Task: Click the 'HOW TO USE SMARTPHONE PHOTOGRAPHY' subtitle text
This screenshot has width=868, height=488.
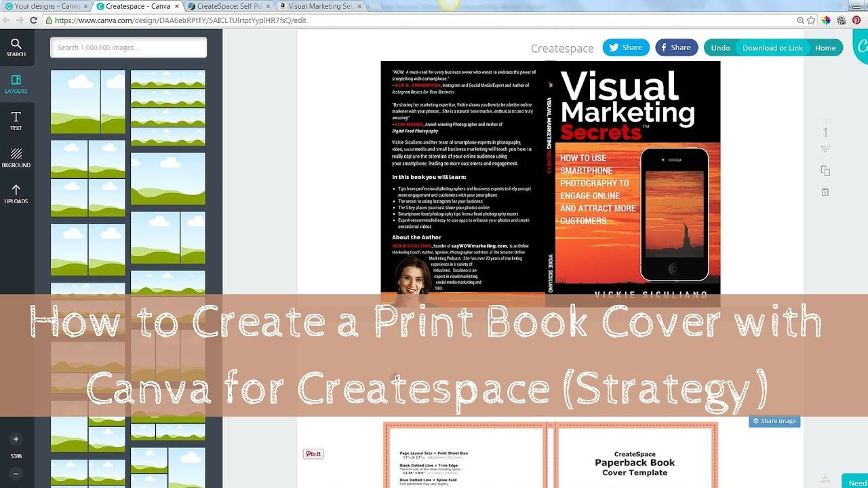Action: (598, 189)
